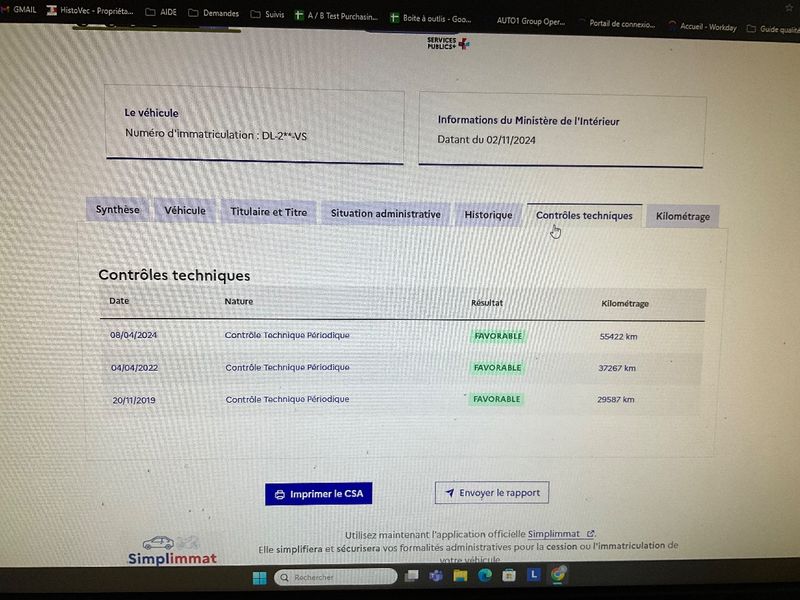Launch Microsoft Edge from taskbar
Screen dimensions: 800x600
485,576
